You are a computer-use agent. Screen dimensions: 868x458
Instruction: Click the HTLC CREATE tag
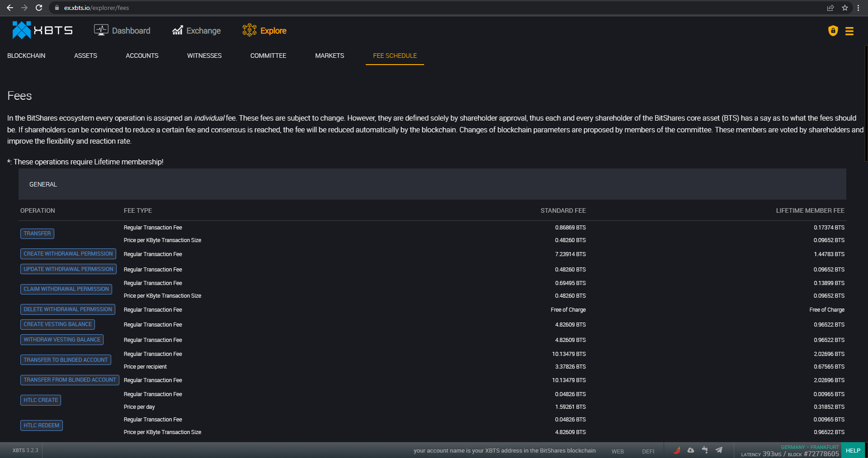pyautogui.click(x=41, y=400)
